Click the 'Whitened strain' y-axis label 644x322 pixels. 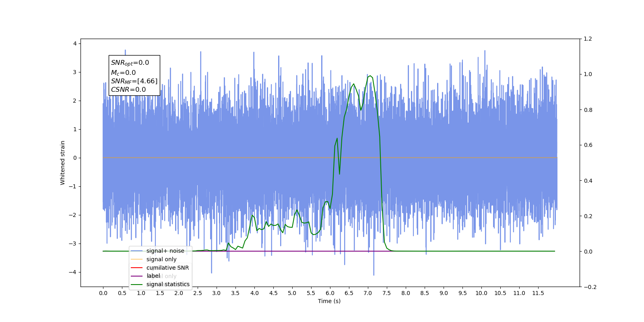63,163
